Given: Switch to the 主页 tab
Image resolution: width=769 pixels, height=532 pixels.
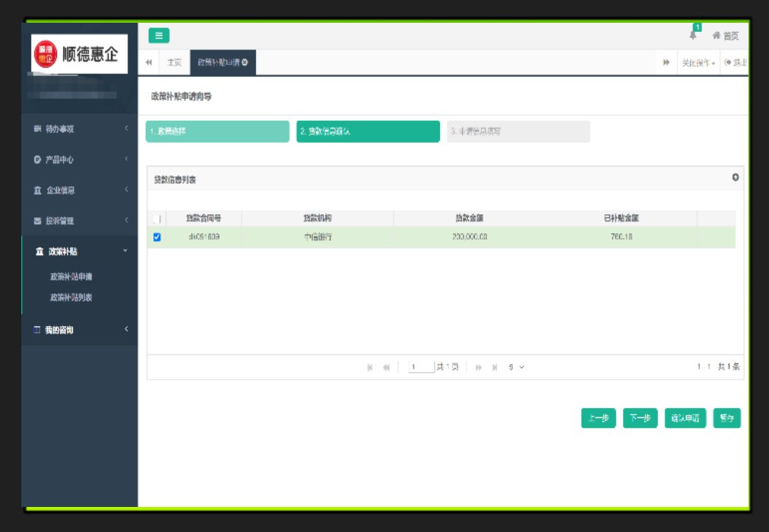Looking at the screenshot, I should pyautogui.click(x=174, y=62).
